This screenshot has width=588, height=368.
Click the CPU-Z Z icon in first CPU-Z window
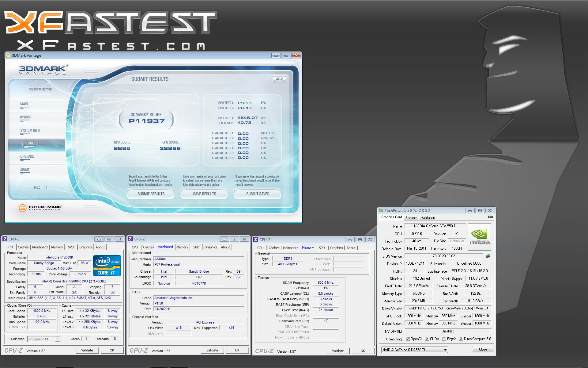pos(5,239)
